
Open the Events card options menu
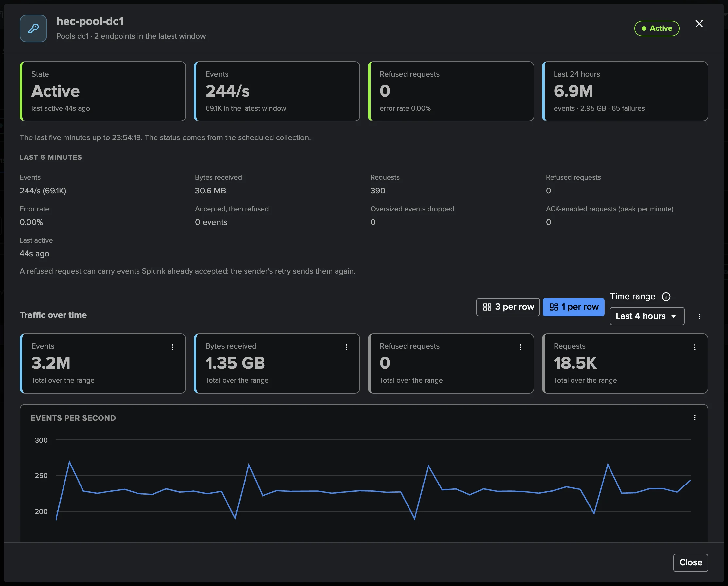pos(172,347)
